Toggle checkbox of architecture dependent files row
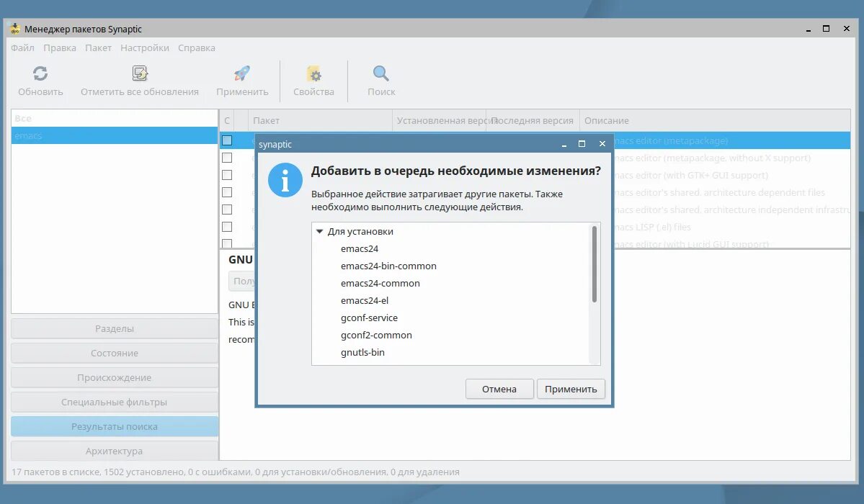 pos(227,192)
